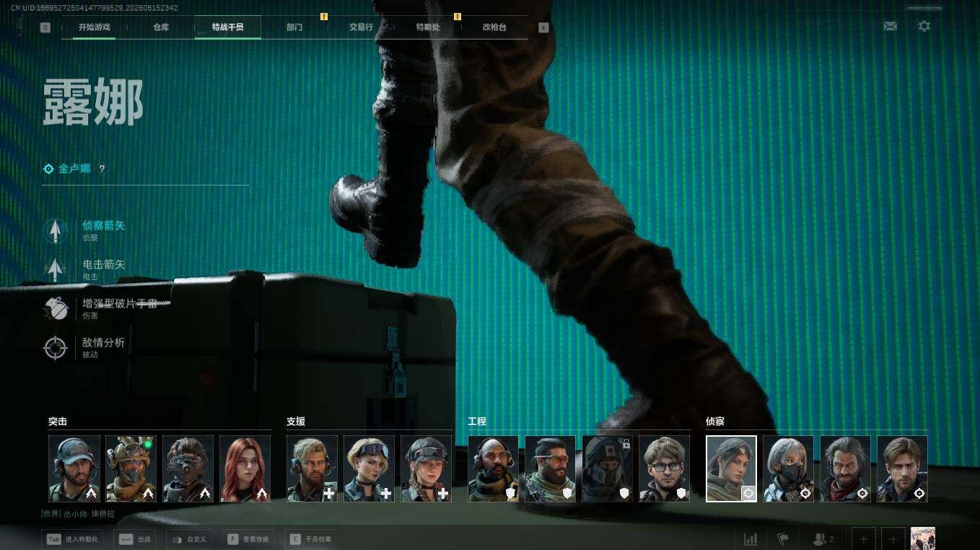Click the first empty squad slot plus
The image size is (980, 550).
coord(864,539)
